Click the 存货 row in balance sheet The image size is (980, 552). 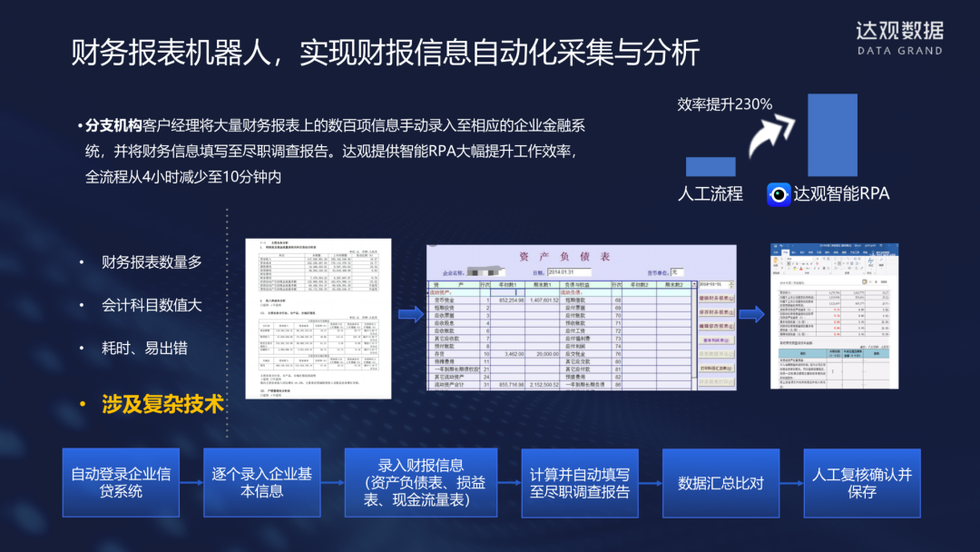coord(559,354)
